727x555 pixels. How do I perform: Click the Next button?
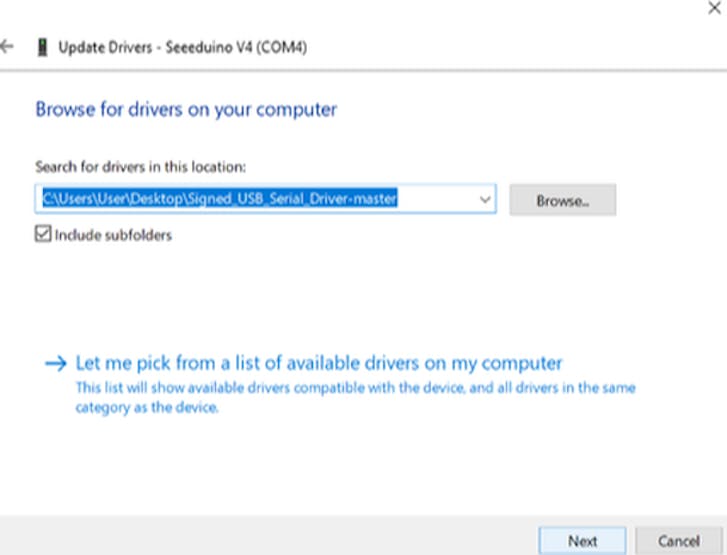582,541
